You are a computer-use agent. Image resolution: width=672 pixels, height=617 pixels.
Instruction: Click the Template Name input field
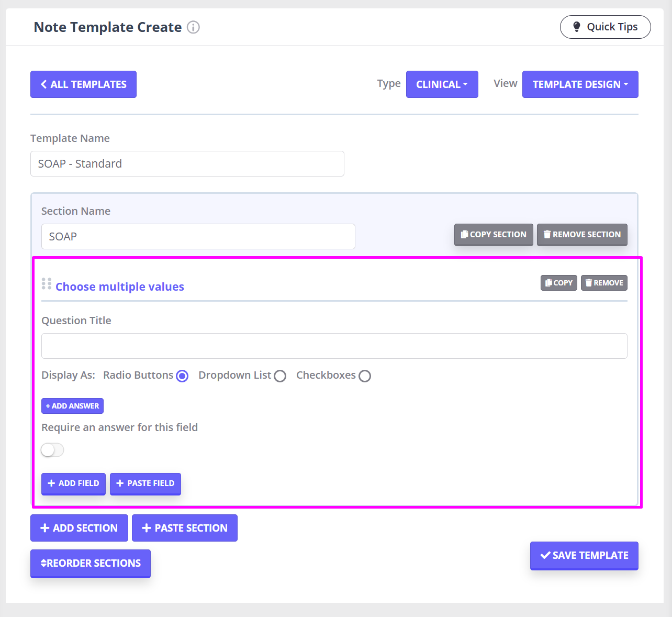click(187, 163)
